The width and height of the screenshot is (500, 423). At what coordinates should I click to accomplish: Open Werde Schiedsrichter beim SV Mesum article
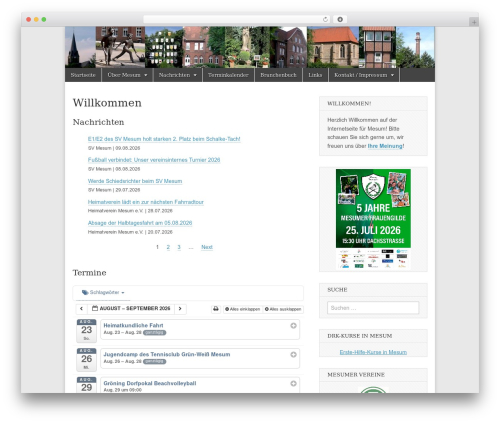[x=135, y=181]
